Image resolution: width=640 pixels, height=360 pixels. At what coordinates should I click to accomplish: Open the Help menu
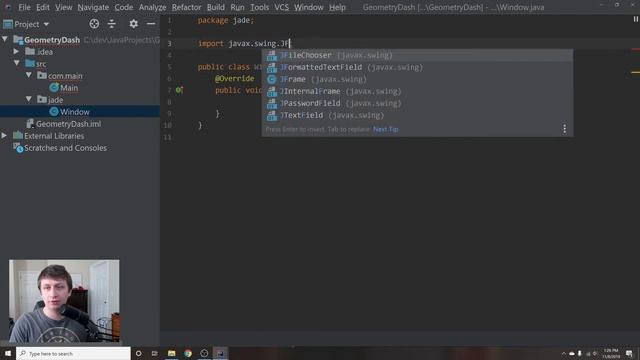click(x=337, y=7)
